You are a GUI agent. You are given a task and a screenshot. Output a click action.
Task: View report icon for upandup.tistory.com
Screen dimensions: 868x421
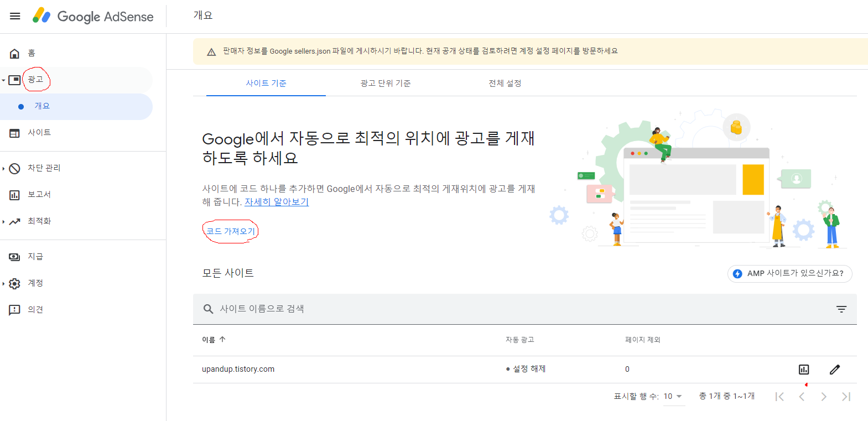tap(804, 370)
